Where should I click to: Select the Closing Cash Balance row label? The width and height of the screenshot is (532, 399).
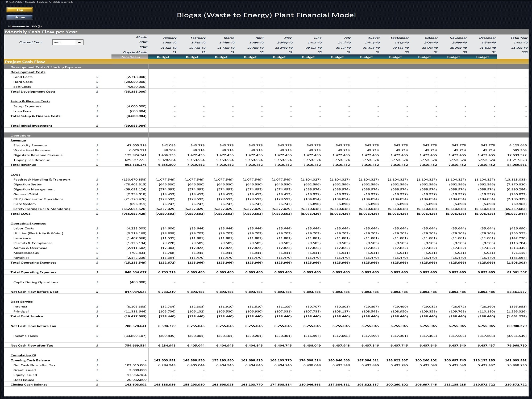29,384
